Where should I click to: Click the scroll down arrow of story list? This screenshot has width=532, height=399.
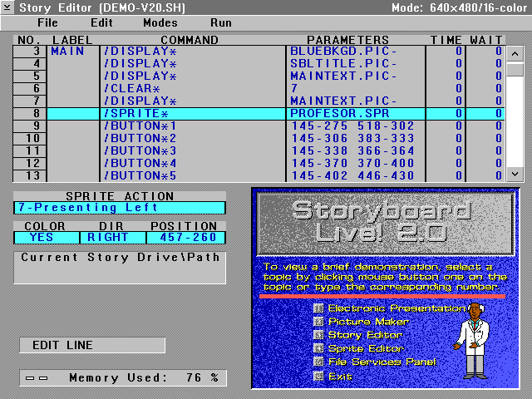515,174
